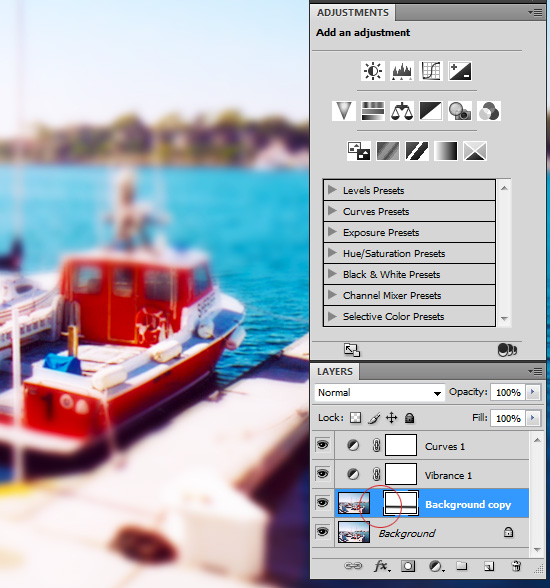Add a layer mask
The image size is (550, 588).
tap(408, 566)
